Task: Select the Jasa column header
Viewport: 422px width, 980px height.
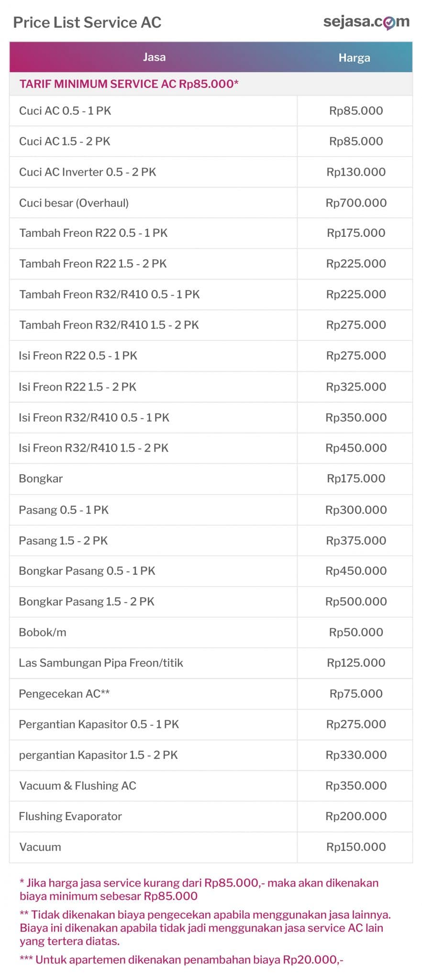Action: coord(154,57)
